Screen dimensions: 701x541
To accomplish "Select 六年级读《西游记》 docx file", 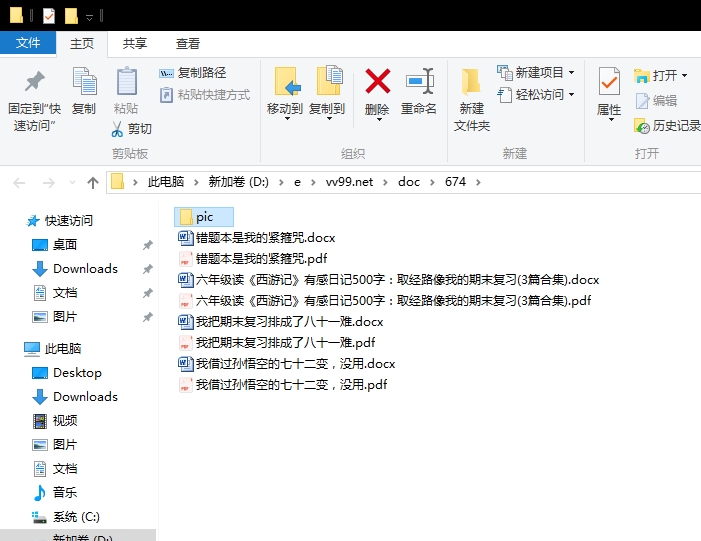I will coord(389,279).
